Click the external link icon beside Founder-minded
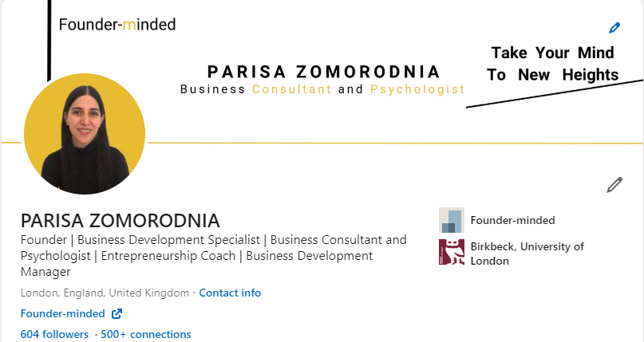The height and width of the screenshot is (342, 644). click(117, 313)
